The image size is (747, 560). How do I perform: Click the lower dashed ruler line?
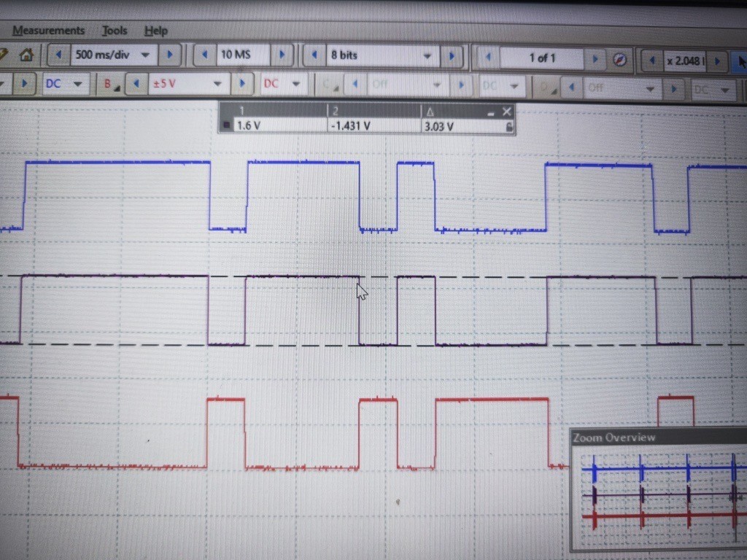(x=373, y=345)
